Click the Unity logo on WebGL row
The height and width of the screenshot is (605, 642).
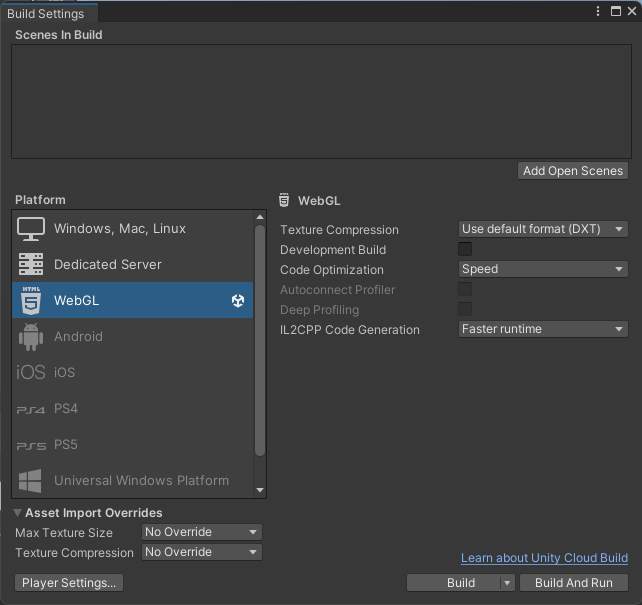point(238,300)
